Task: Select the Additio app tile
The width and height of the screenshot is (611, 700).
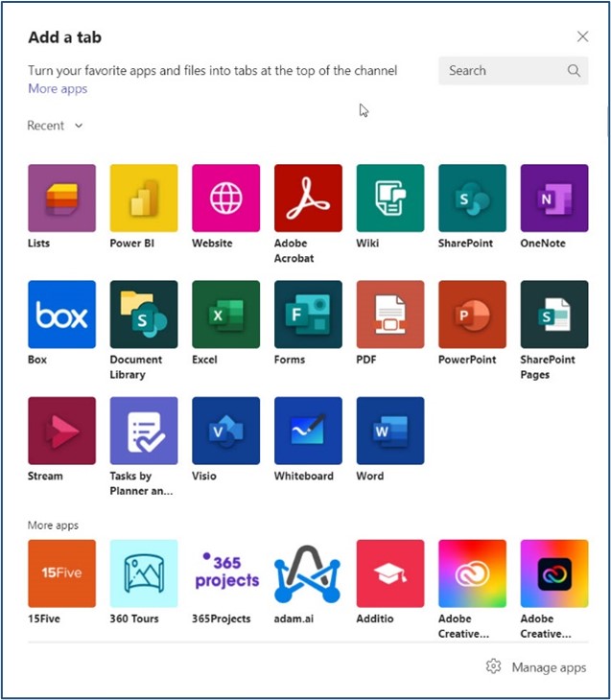Action: point(390,573)
